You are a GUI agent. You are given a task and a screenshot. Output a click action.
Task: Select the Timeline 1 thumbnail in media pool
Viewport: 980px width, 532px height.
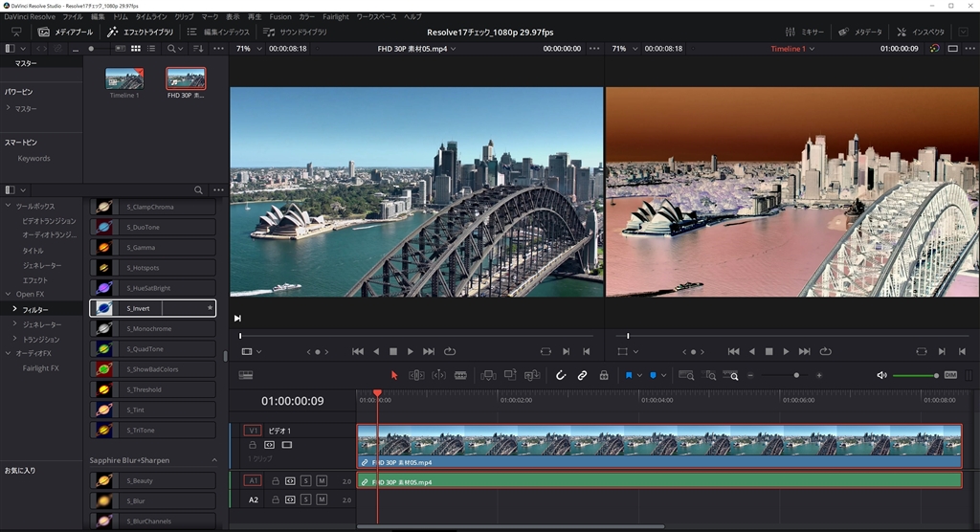tap(123, 79)
